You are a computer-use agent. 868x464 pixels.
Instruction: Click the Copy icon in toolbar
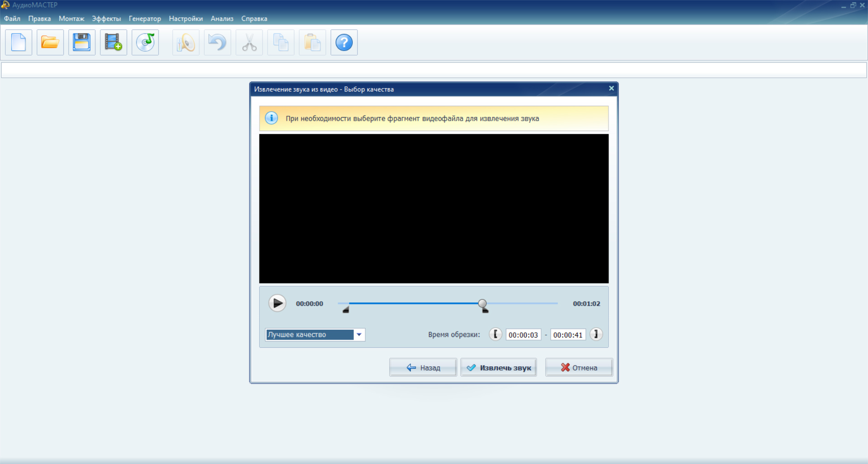281,43
